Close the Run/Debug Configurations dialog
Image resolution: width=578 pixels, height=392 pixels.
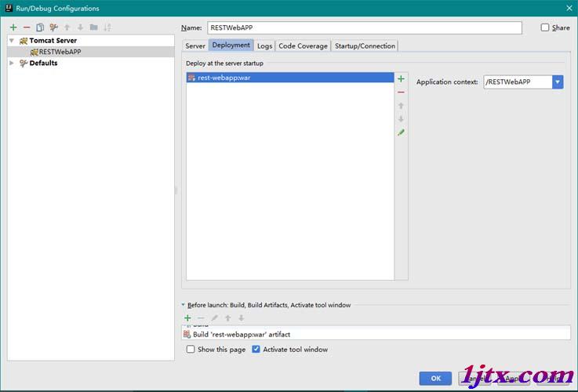569,8
